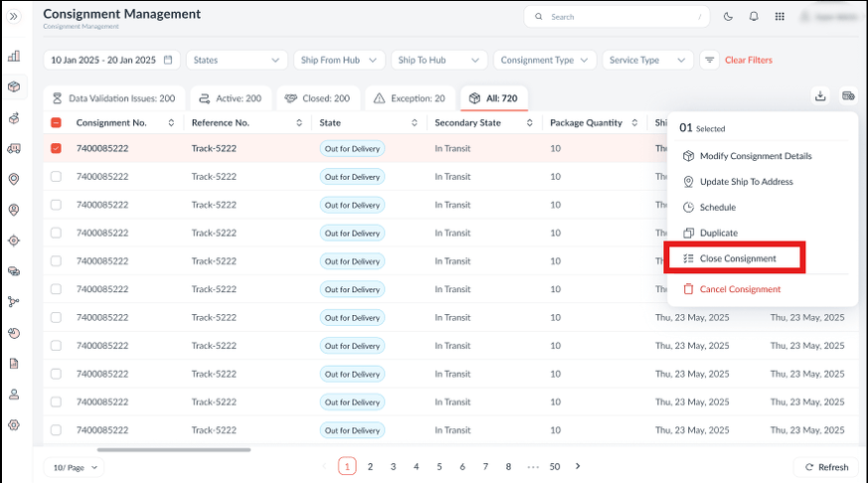
Task: Click the download export icon
Action: tap(820, 96)
